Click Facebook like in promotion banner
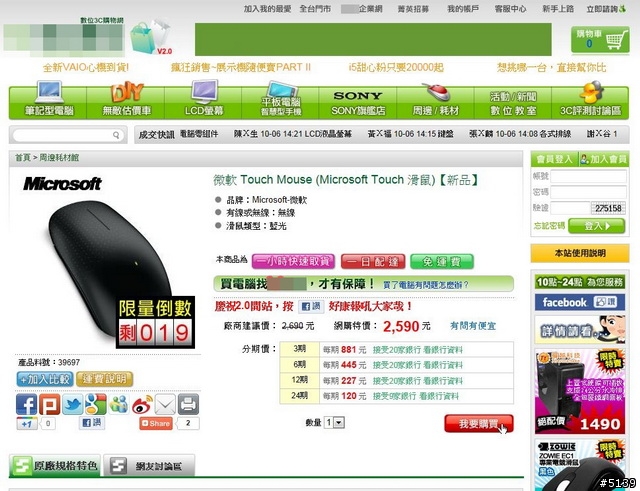The height and width of the screenshot is (491, 640). [311, 307]
